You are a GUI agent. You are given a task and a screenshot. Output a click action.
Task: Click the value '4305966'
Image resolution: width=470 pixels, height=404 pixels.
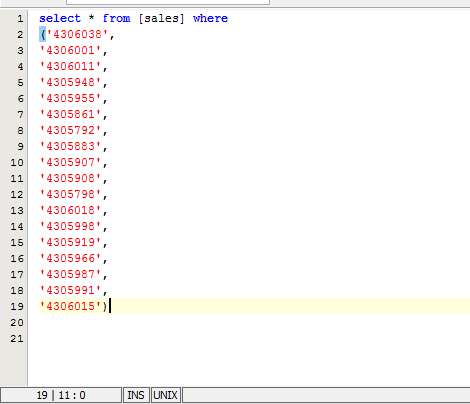click(x=70, y=258)
